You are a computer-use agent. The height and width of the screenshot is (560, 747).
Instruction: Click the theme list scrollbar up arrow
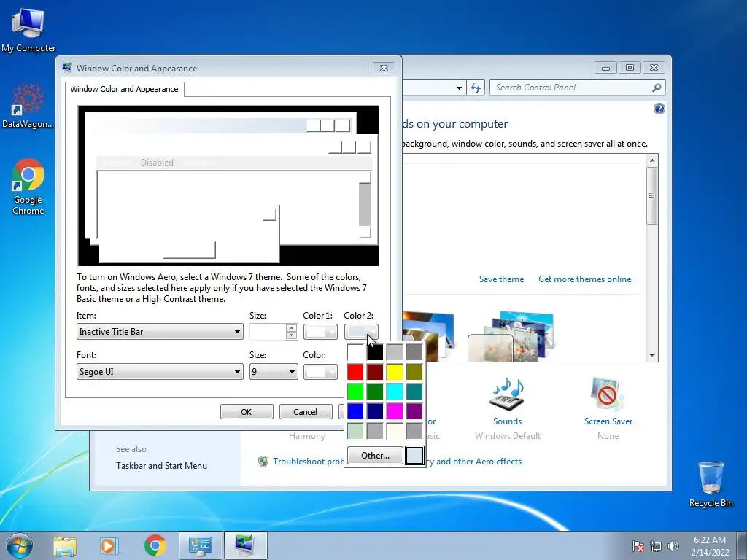click(652, 160)
